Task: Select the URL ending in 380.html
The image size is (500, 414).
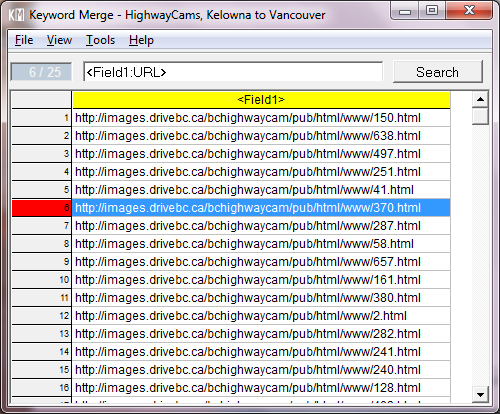Action: point(261,298)
